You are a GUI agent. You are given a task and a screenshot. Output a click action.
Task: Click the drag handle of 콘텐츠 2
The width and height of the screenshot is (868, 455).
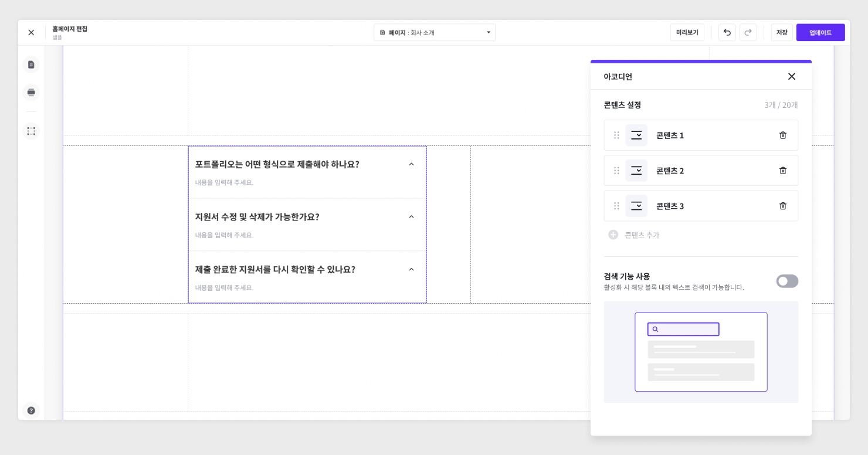(616, 171)
